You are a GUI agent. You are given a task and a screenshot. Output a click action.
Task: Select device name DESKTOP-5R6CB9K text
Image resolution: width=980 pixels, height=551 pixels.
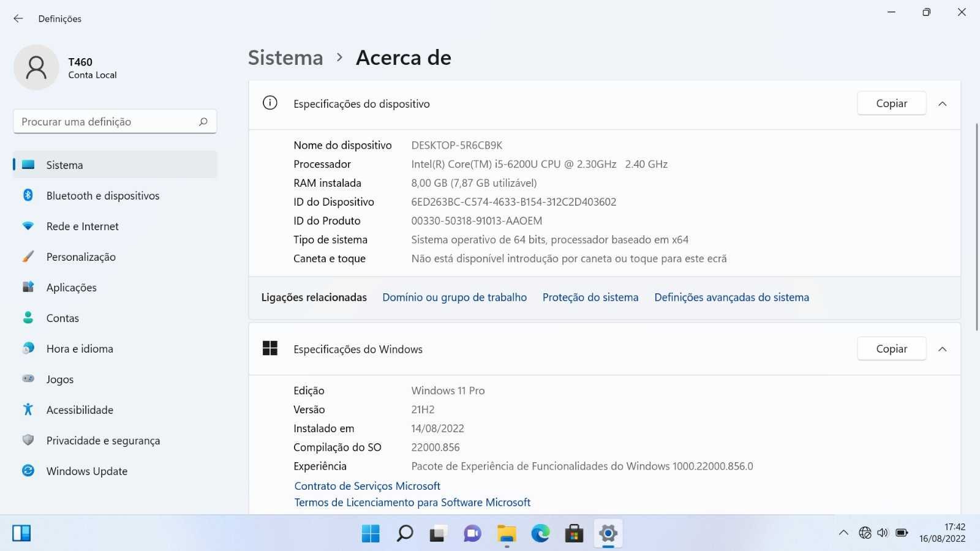pos(457,146)
